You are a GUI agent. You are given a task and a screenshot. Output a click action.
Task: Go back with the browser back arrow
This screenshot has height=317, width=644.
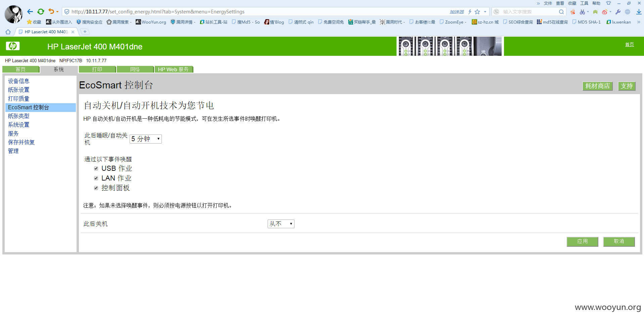[30, 12]
